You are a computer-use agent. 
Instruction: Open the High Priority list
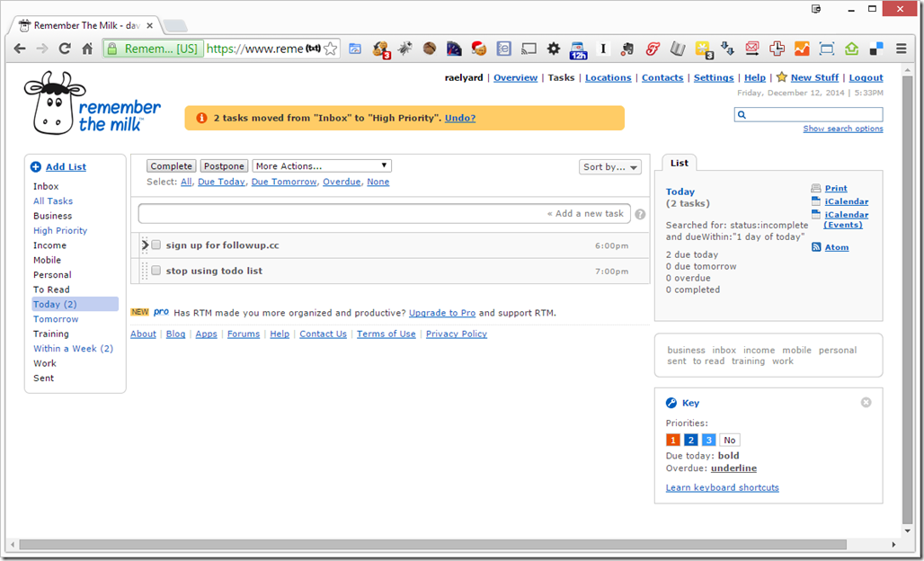point(60,230)
